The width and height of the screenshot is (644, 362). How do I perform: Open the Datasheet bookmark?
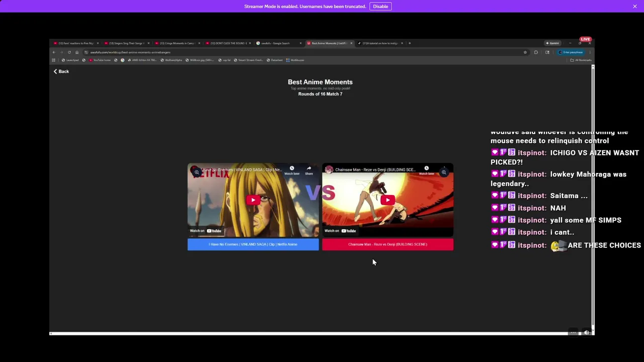point(275,60)
